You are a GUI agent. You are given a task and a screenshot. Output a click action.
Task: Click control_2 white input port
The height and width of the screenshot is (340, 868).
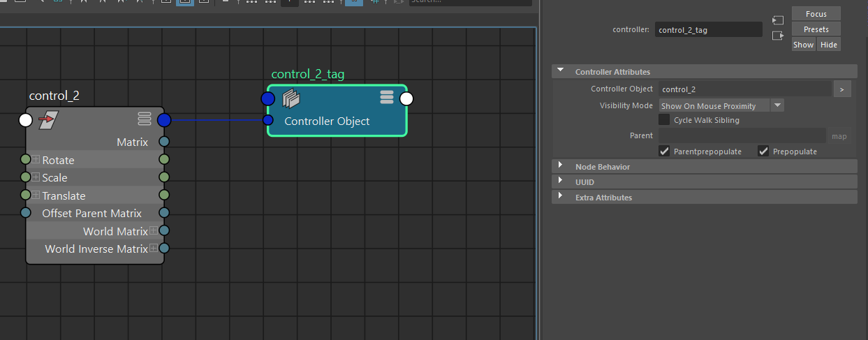[x=26, y=120]
